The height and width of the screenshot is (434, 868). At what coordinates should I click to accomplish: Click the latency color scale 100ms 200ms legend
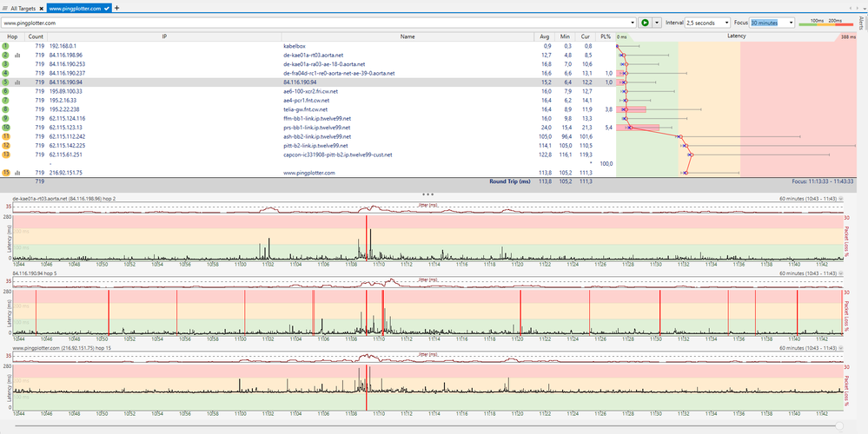(826, 22)
